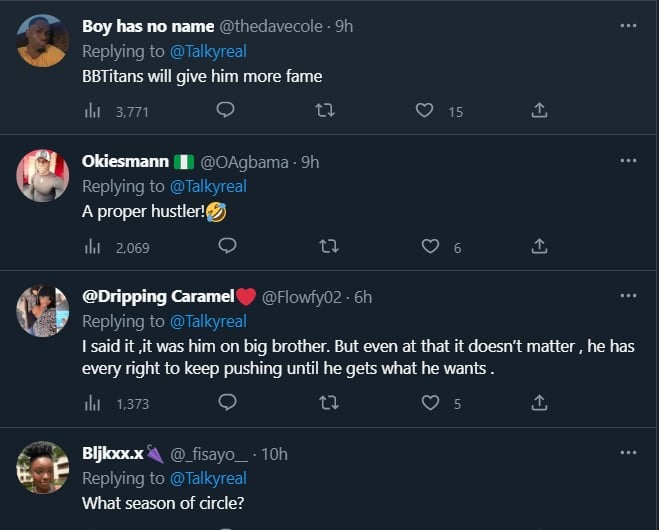The image size is (659, 530).
Task: Reply to Okiesmann's proper hustler tweet
Action: (x=227, y=246)
